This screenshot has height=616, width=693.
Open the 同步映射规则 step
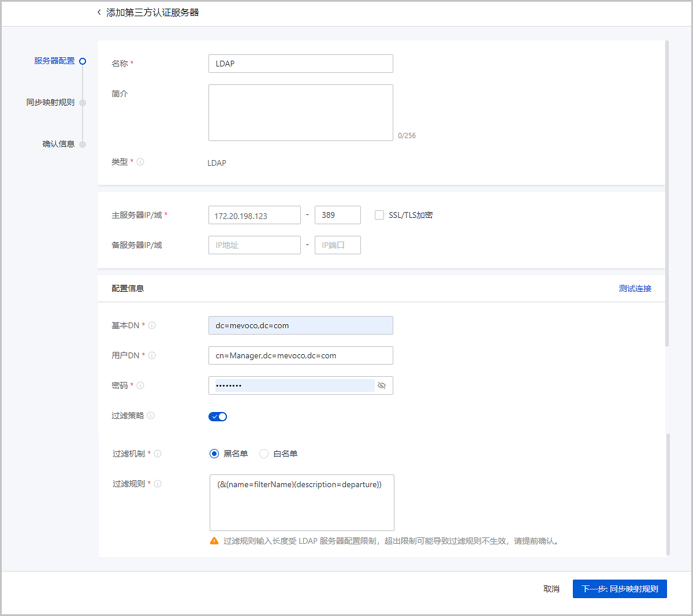point(50,102)
